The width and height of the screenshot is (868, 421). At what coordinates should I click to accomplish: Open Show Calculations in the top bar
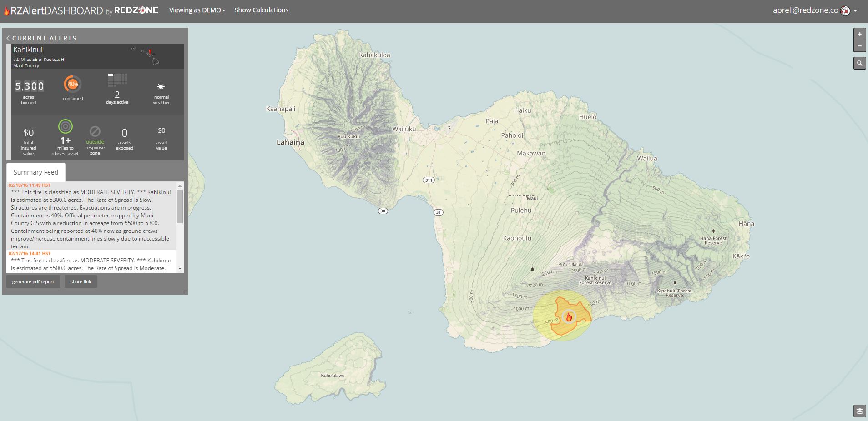261,10
